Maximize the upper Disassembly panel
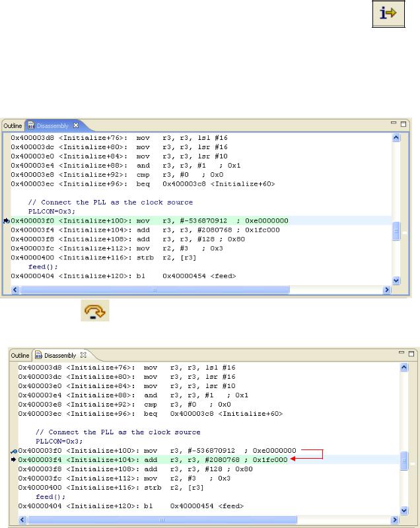The width and height of the screenshot is (420, 528). tap(403, 124)
